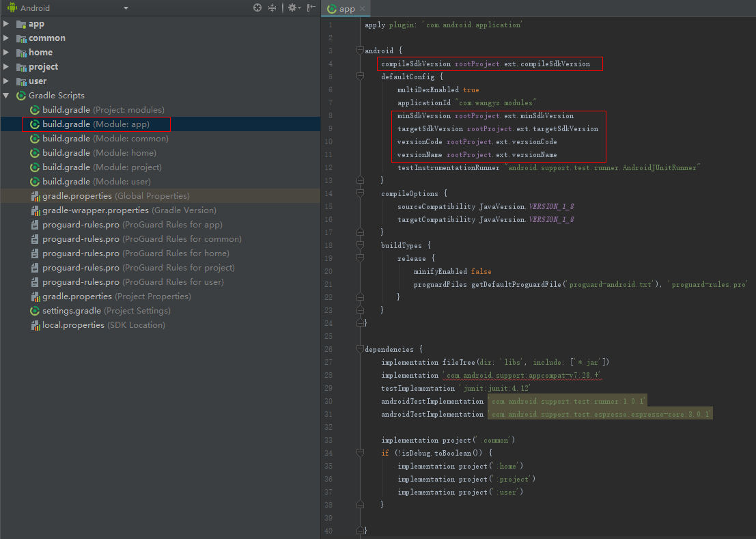The height and width of the screenshot is (539, 756).
Task: Close the app editor tab
Action: pyautogui.click(x=363, y=9)
